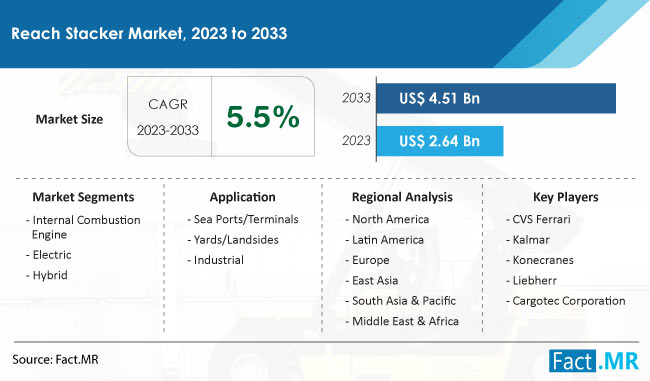Click the 'US$ 2.64 Bn' bar for 2023

tap(440, 141)
